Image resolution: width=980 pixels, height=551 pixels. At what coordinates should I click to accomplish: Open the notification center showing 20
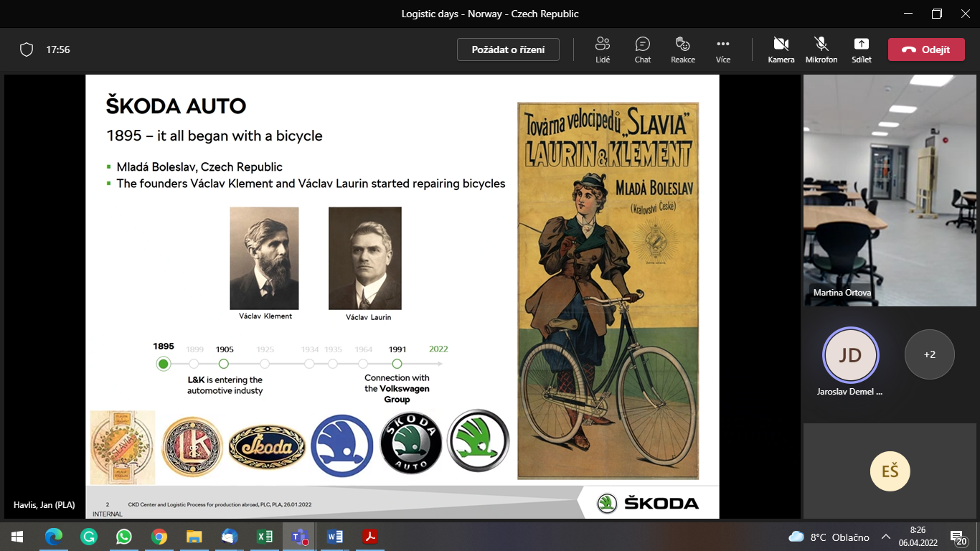958,537
